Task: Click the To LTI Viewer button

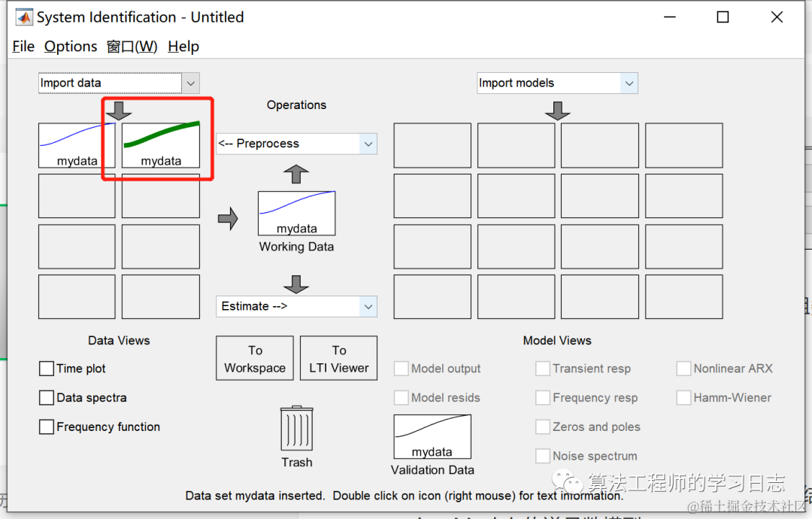Action: pyautogui.click(x=338, y=359)
